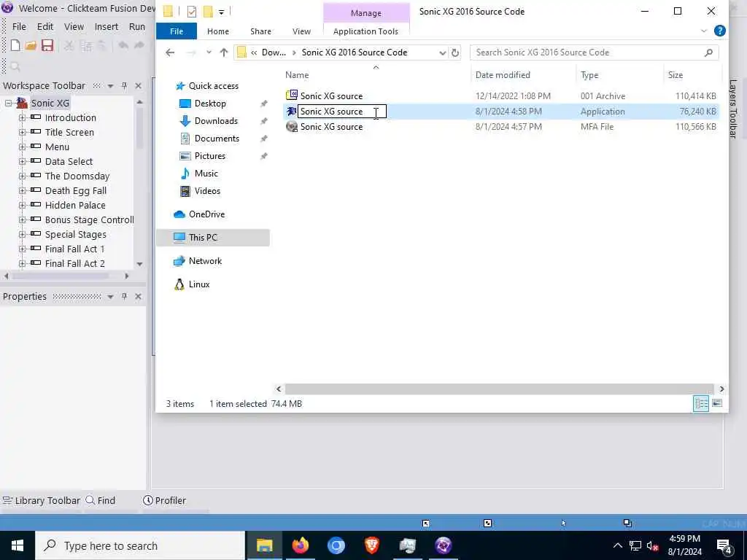
Task: Close the Workspace Toolbar panel
Action: tap(138, 86)
